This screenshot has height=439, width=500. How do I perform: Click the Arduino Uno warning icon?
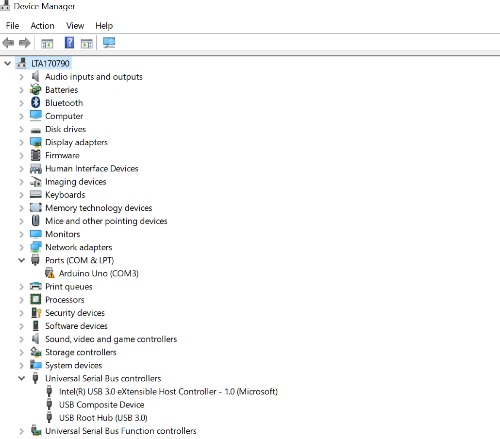pos(50,273)
